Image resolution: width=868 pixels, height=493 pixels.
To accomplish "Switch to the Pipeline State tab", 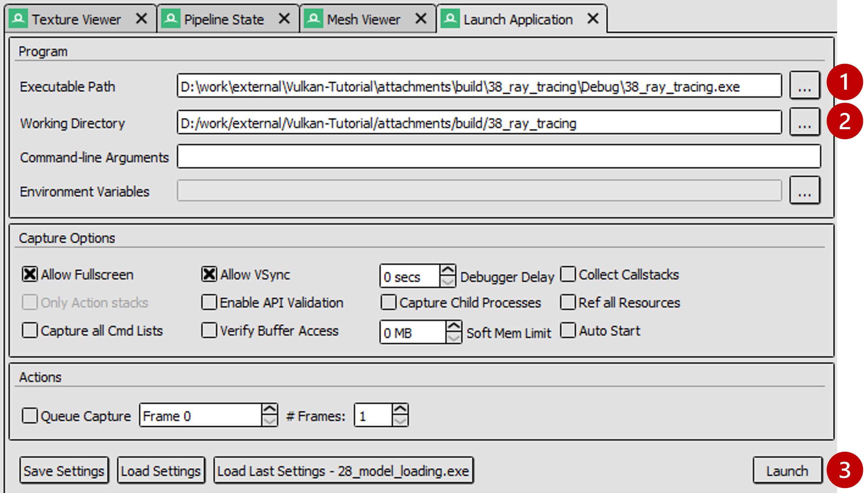I will [224, 18].
